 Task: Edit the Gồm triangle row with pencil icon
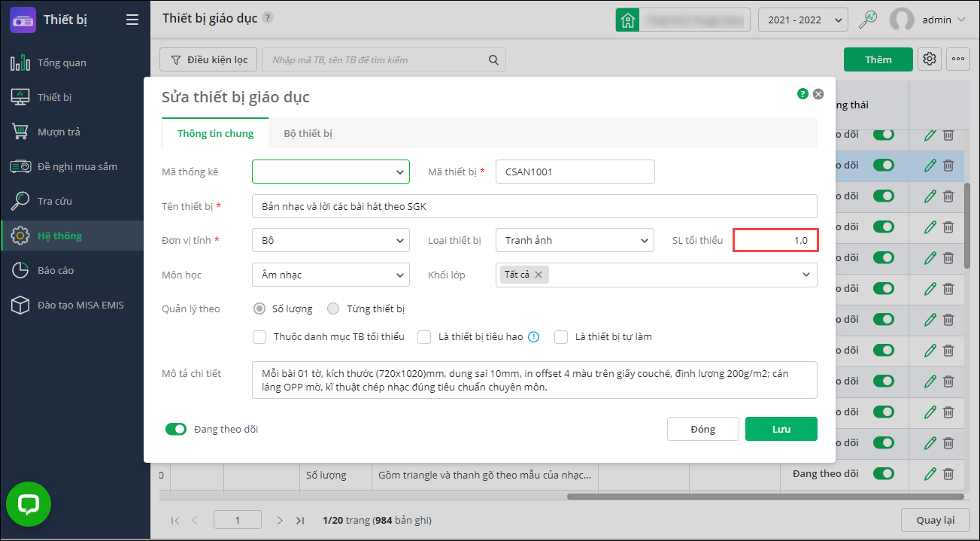[x=930, y=474]
